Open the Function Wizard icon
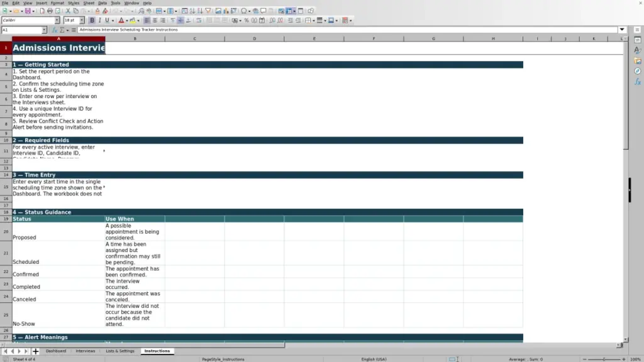Viewport: 644px width, 362px height. click(54, 30)
